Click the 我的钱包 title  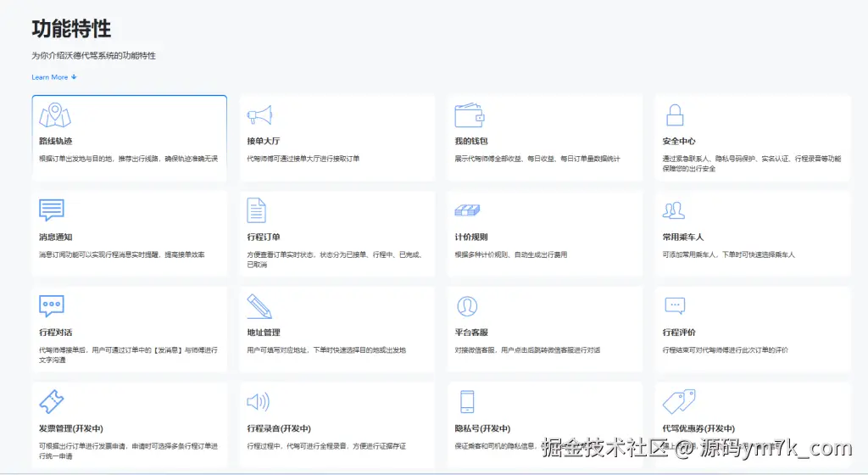pos(471,141)
